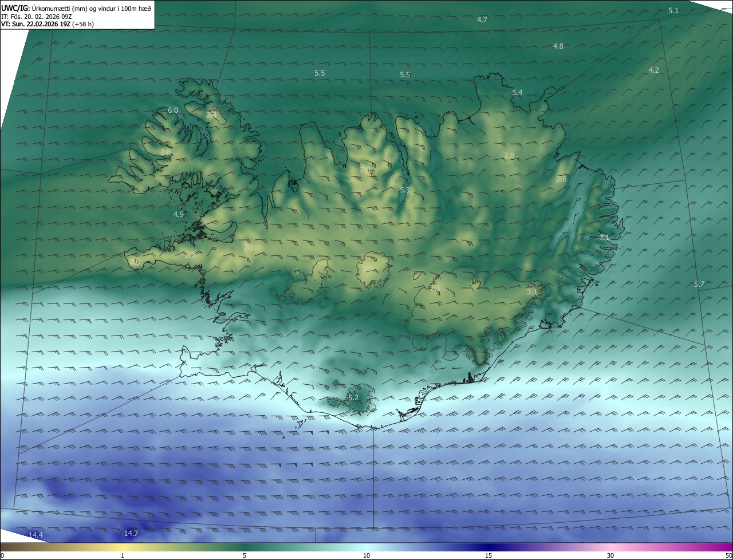
Task: Click the "0" tick at the scale start
Action: point(2,555)
